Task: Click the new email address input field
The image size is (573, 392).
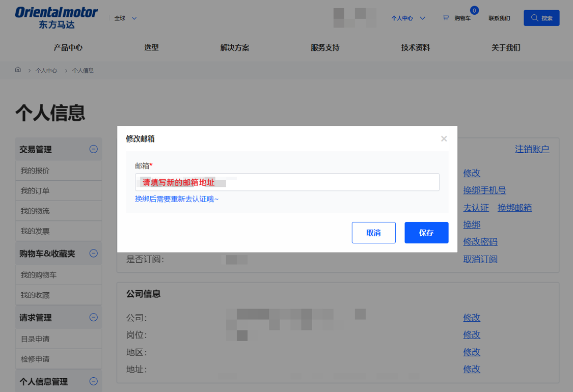Action: pos(287,182)
